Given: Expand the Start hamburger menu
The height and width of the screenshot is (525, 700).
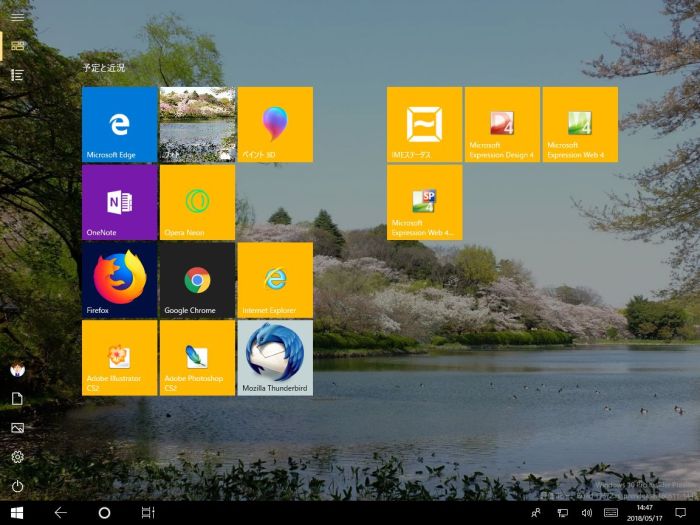Looking at the screenshot, I should point(17,16).
